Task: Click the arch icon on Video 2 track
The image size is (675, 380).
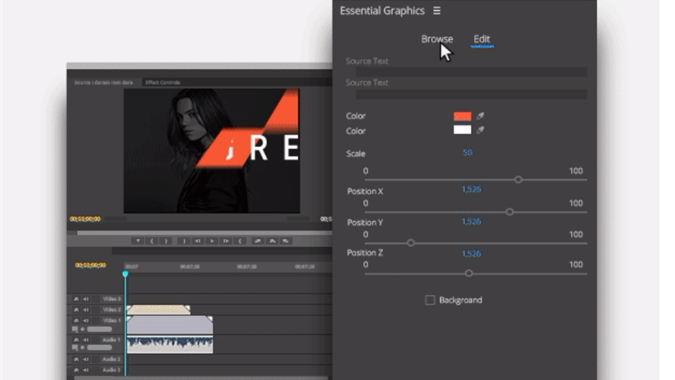Action: 76,309
